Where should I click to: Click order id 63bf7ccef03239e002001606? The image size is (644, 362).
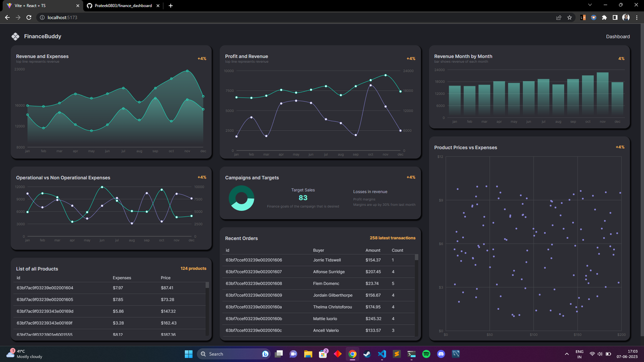point(254,260)
